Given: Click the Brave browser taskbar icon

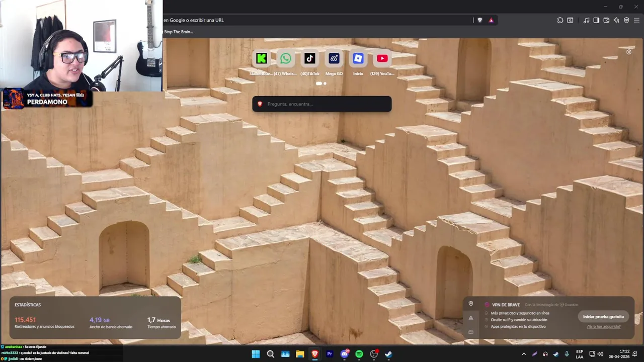Looking at the screenshot, I should 315,354.
